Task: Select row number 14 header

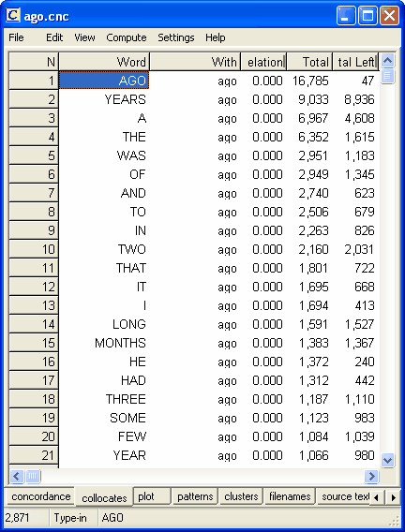Action: tap(34, 324)
